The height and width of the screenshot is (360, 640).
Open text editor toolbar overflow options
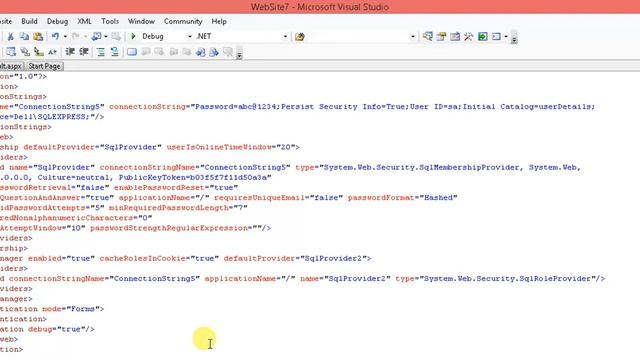pos(239,53)
